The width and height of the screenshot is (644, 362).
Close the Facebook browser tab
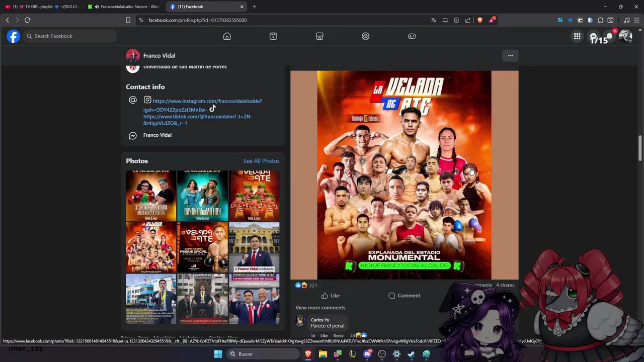[242, 7]
